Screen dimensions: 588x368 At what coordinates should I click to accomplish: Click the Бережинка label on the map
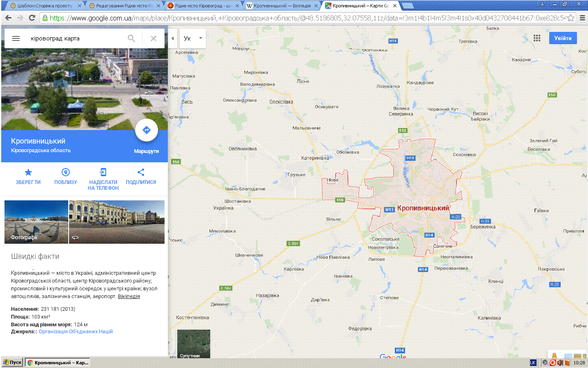pyautogui.click(x=483, y=227)
